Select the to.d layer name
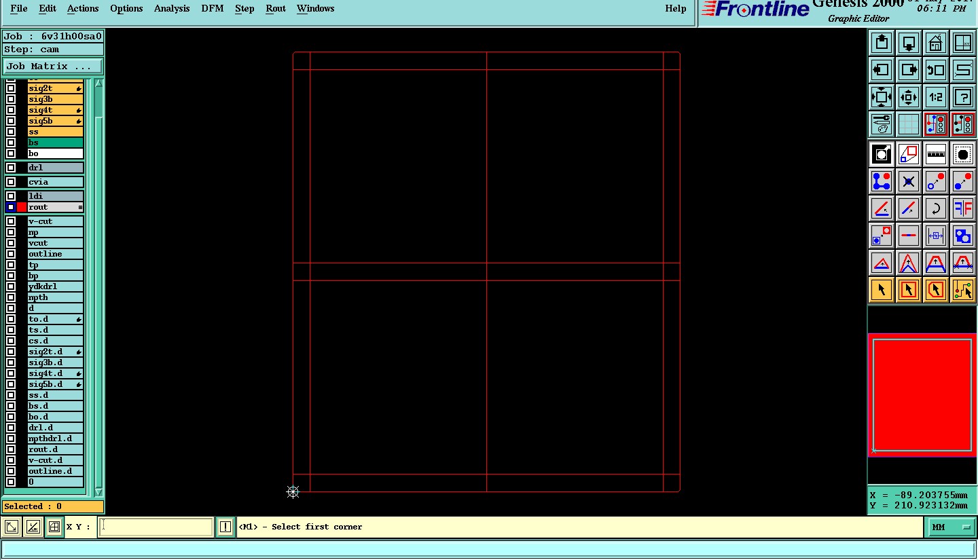 tap(55, 319)
